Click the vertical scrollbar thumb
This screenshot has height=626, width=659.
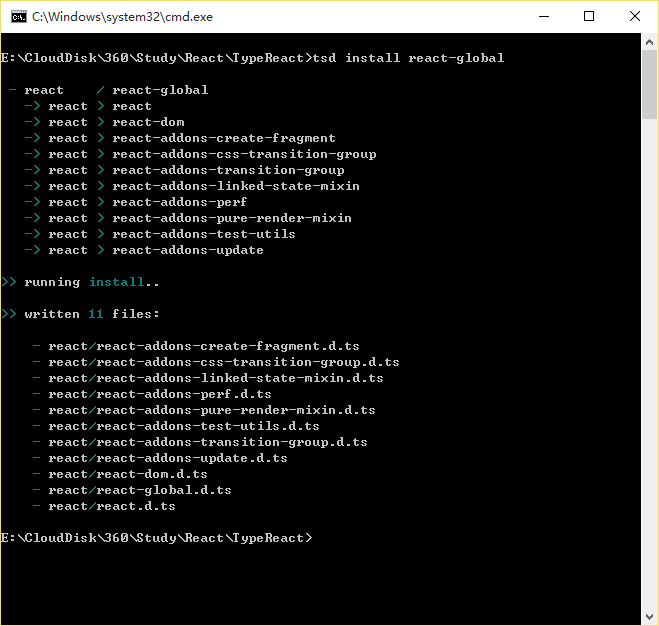(x=649, y=85)
